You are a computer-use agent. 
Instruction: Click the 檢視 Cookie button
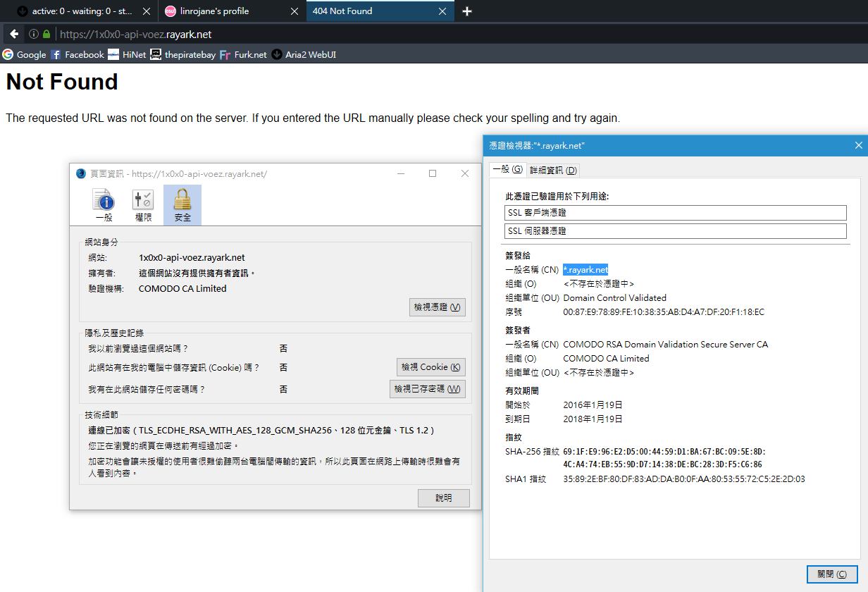click(x=430, y=367)
